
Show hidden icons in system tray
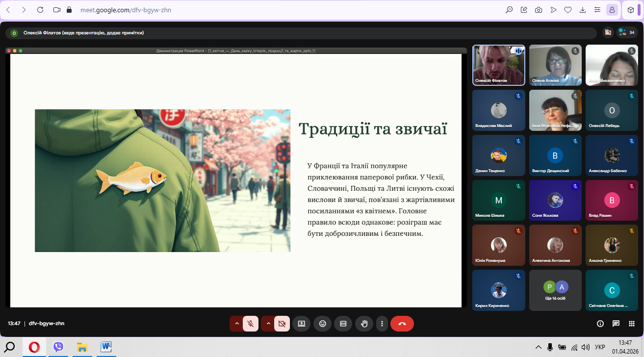click(538, 347)
